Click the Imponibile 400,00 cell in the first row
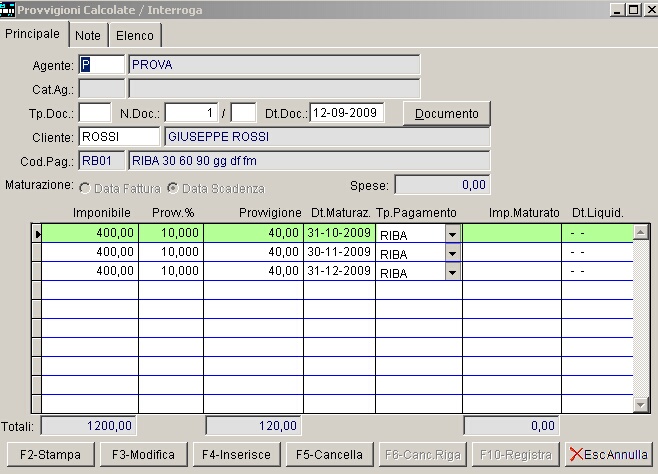 pyautogui.click(x=90, y=233)
